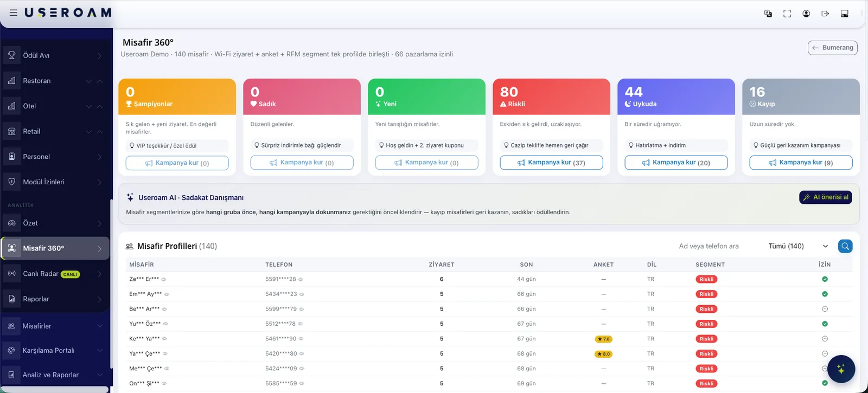Open Canlı Radar menu item
Viewport: 868px width, 393px height.
coord(55,274)
